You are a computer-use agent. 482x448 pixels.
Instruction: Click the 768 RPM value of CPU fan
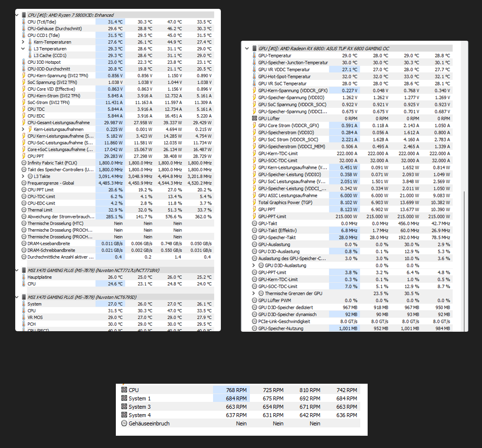click(237, 390)
